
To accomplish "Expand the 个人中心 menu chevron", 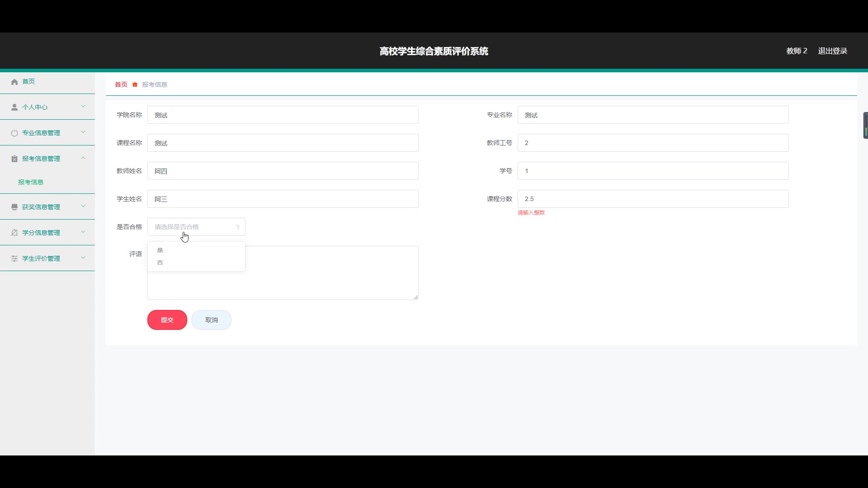I will [83, 107].
